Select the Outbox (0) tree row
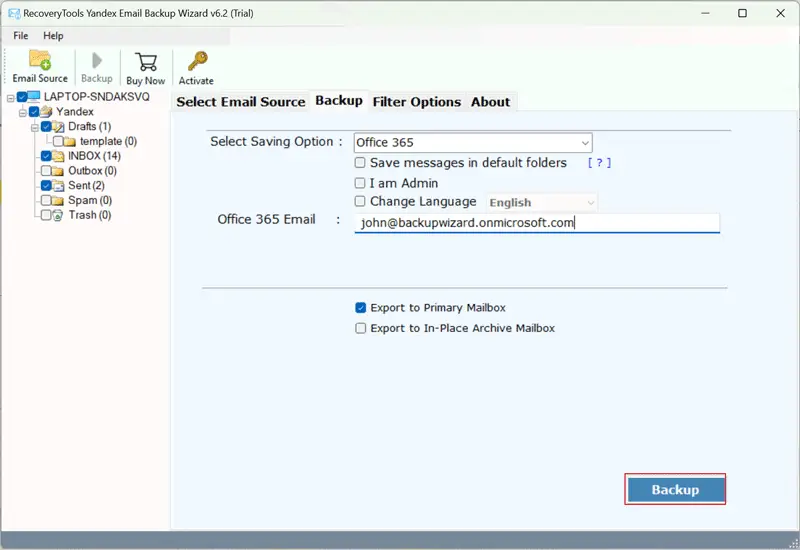The image size is (800, 550). pos(92,171)
